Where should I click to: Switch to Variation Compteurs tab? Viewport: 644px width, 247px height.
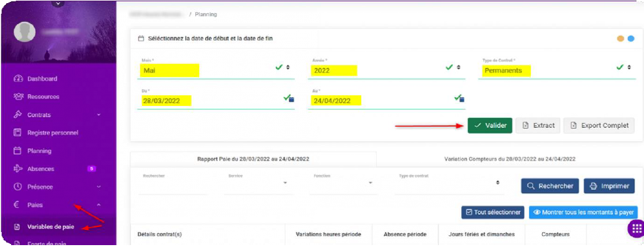(509, 159)
